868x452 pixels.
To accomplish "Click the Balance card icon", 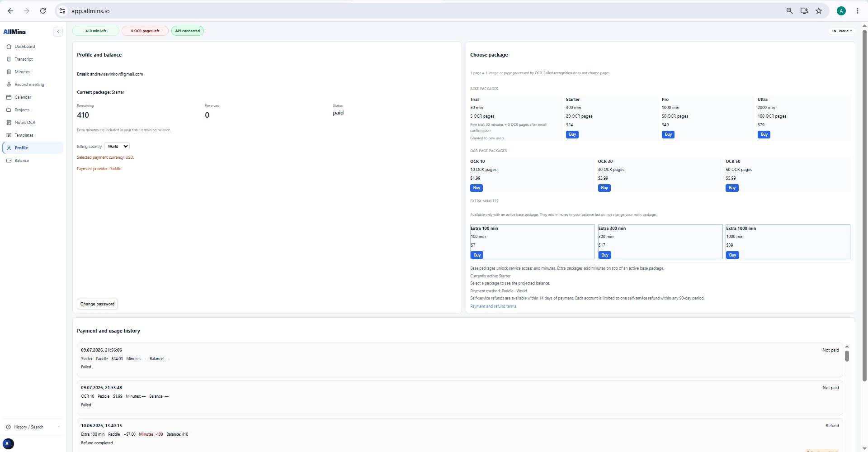I will [x=9, y=161].
